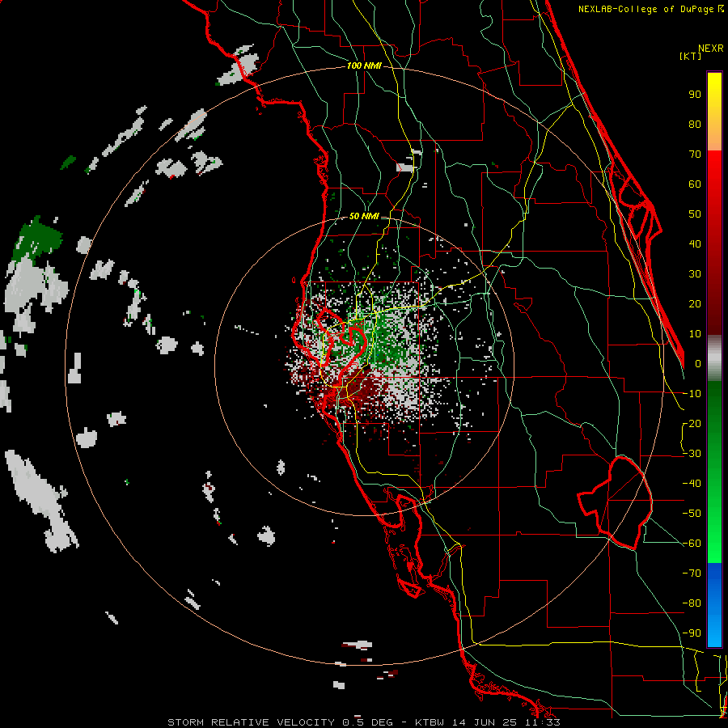728x728 pixels.
Task: Click the "NEXR" label above the color bar
Action: coord(711,49)
